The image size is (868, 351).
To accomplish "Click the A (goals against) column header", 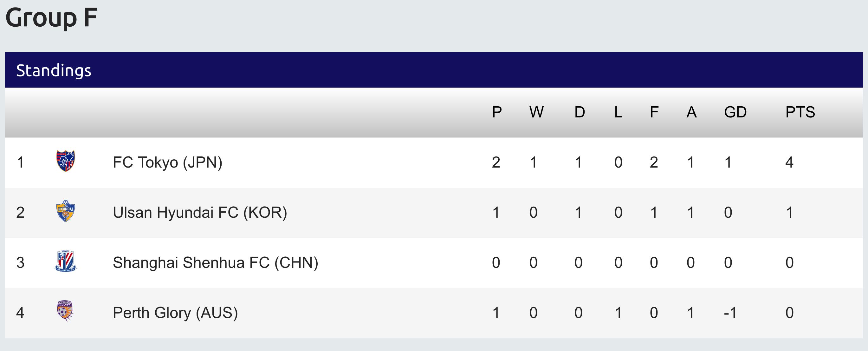I will [691, 112].
